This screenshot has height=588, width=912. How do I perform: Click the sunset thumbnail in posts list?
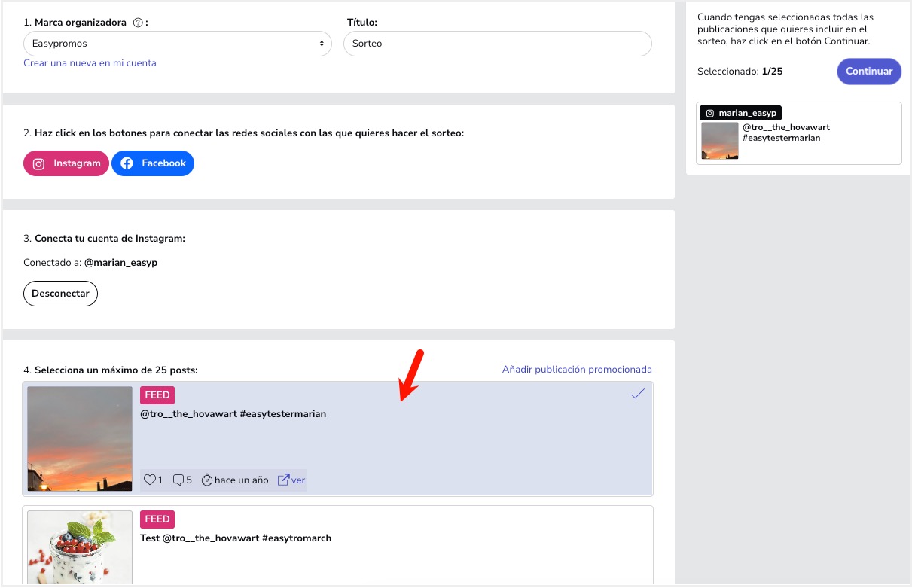point(80,439)
